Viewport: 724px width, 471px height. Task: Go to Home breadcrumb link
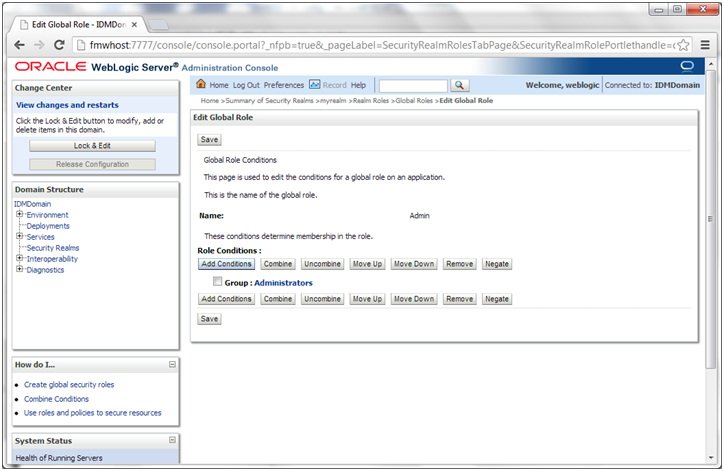click(x=210, y=101)
